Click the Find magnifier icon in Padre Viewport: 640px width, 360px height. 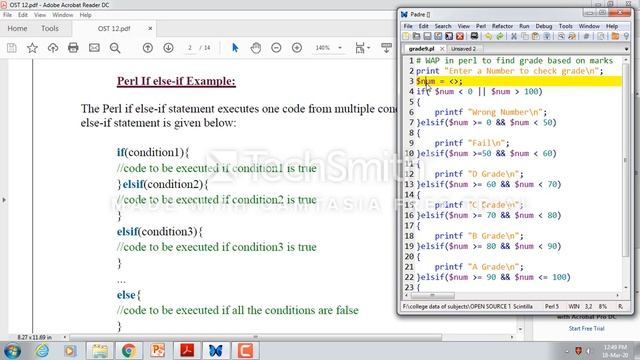561,36
